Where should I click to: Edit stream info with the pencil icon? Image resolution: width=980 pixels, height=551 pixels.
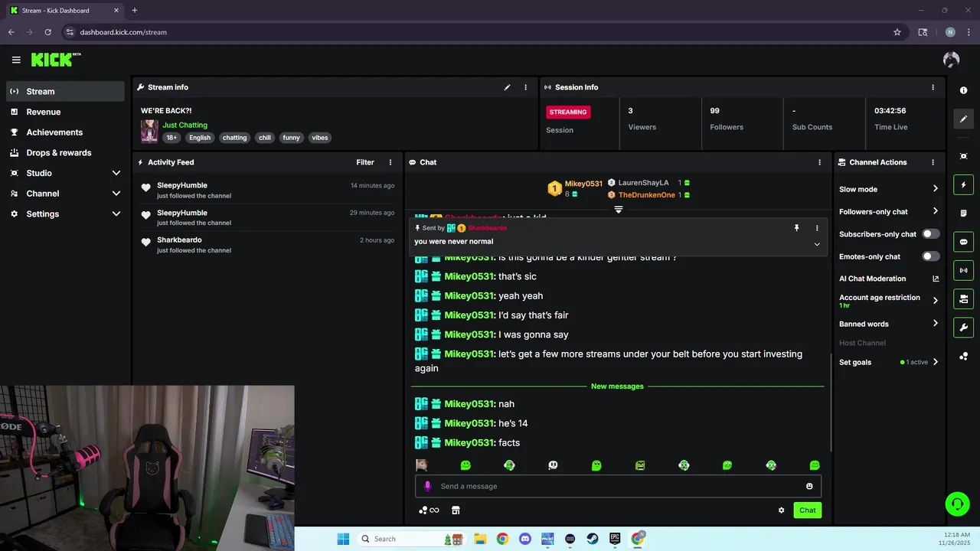507,87
